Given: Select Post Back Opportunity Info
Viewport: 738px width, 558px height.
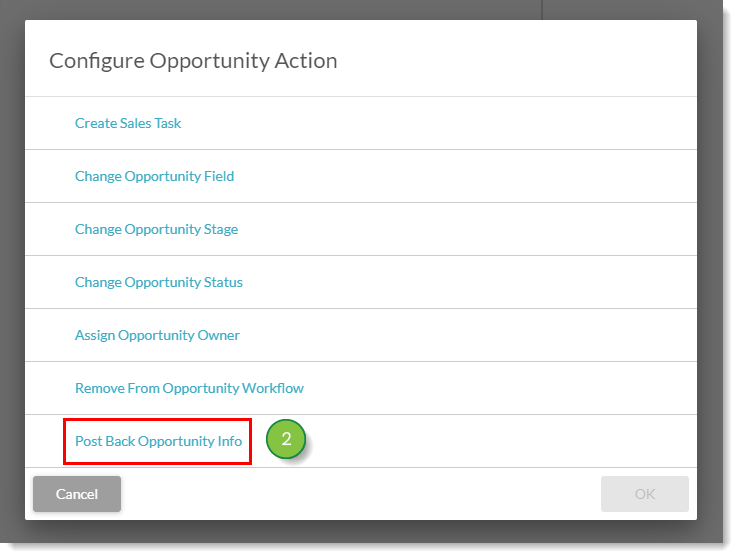Looking at the screenshot, I should point(158,441).
